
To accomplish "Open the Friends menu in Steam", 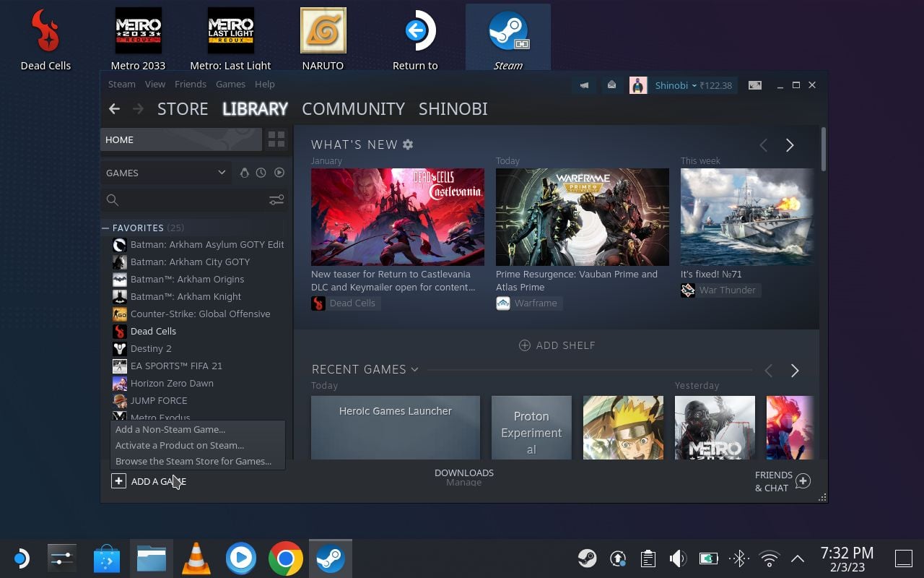I will (191, 84).
